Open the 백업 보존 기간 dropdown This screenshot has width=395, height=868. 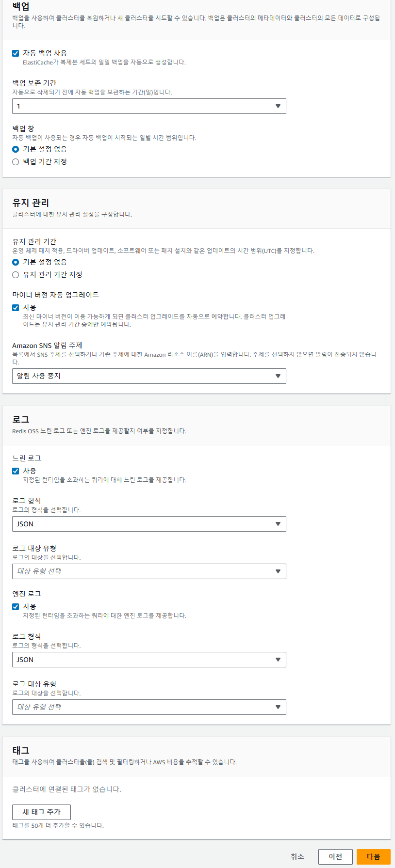pos(148,106)
